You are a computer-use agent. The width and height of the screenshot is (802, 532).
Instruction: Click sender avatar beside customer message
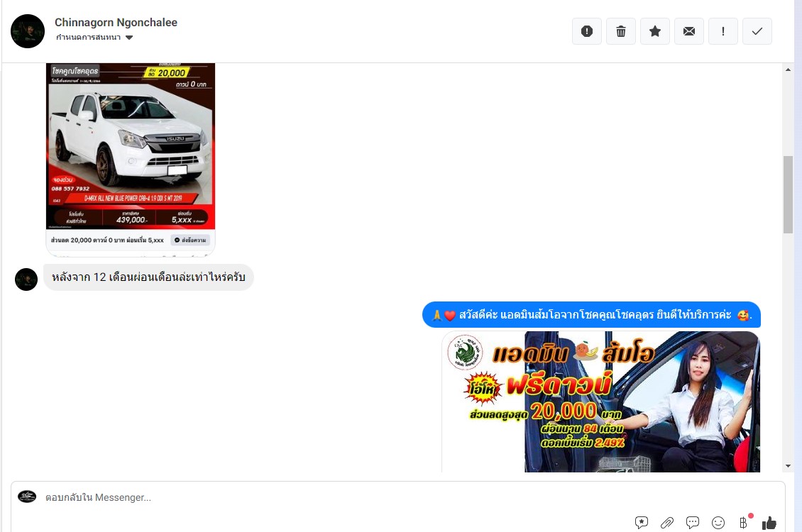(x=26, y=279)
